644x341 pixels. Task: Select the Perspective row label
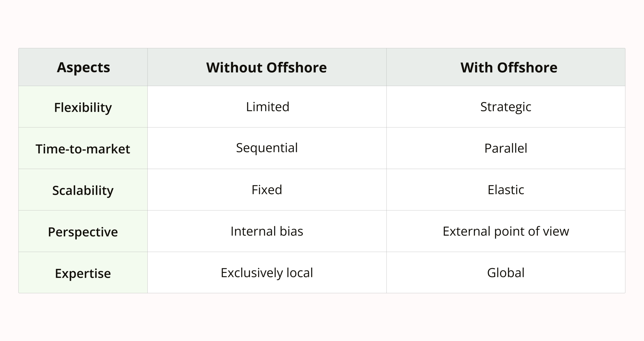click(x=83, y=232)
